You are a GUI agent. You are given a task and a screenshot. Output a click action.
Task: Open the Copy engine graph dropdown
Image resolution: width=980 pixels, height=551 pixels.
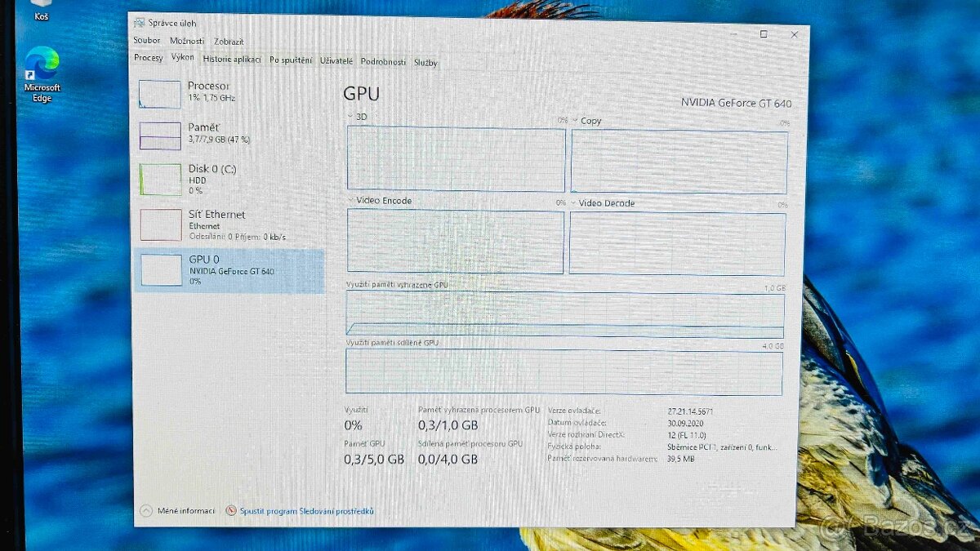(x=574, y=120)
